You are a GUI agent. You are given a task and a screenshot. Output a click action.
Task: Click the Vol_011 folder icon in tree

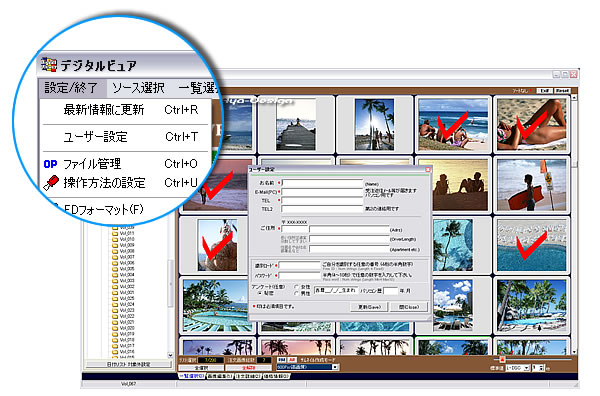click(115, 233)
